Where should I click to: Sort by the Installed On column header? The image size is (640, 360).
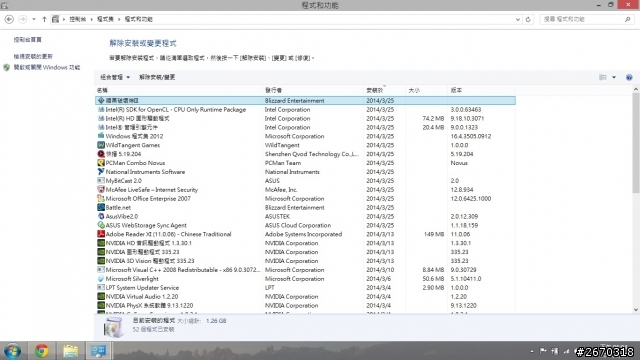point(385,90)
